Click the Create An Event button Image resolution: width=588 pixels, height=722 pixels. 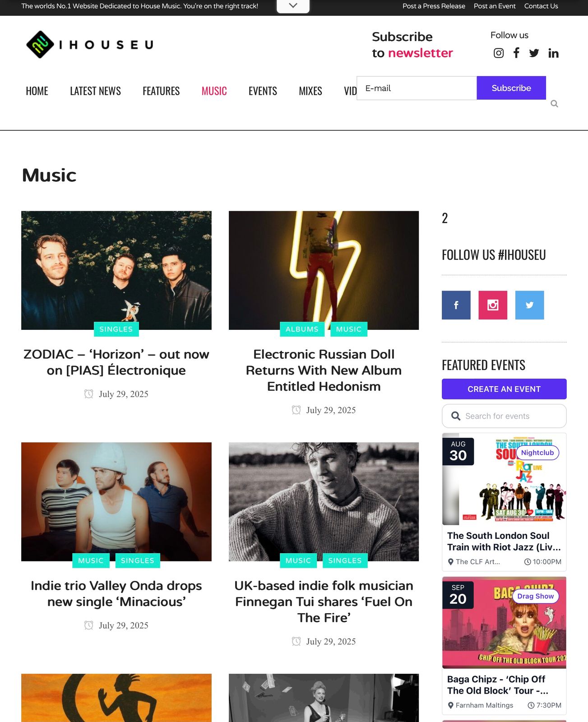coord(504,389)
